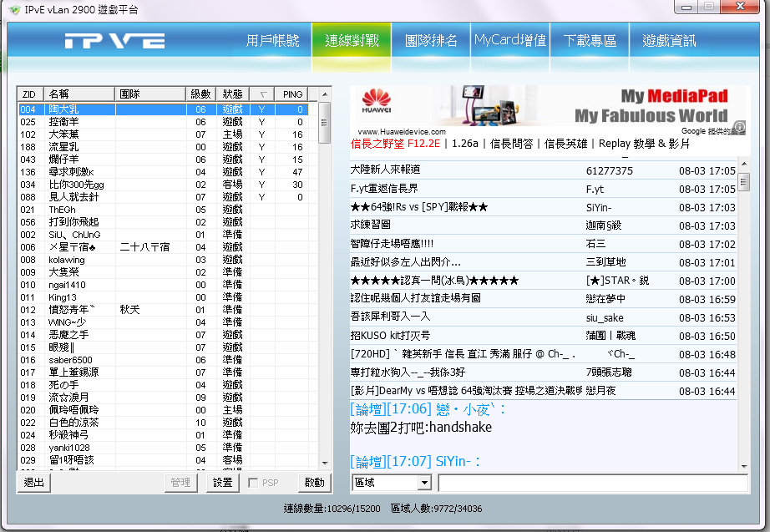The image size is (770, 532).
Task: Click the sort triangle column header
Action: [x=262, y=94]
